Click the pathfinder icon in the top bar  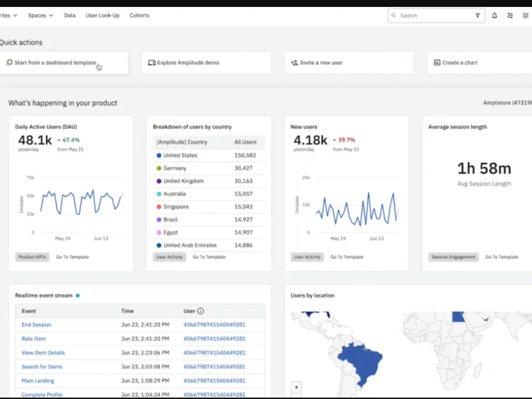pyautogui.click(x=510, y=15)
